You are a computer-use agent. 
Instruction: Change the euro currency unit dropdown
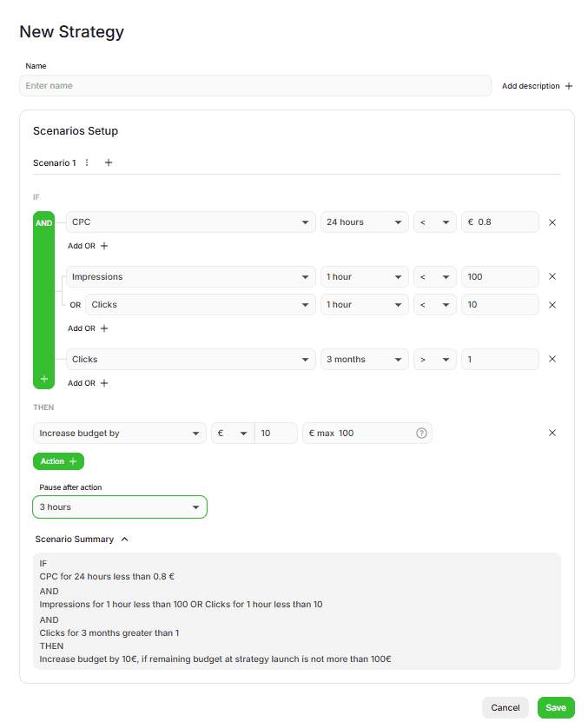point(232,434)
